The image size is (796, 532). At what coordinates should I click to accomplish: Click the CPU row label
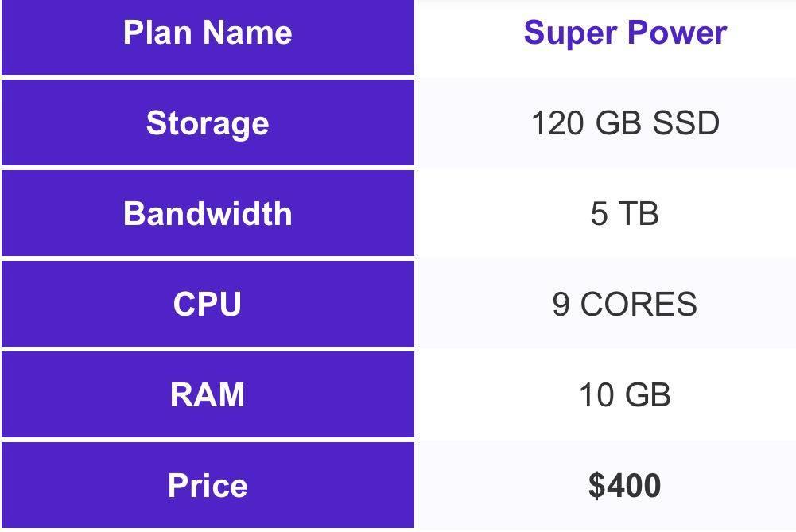208,304
